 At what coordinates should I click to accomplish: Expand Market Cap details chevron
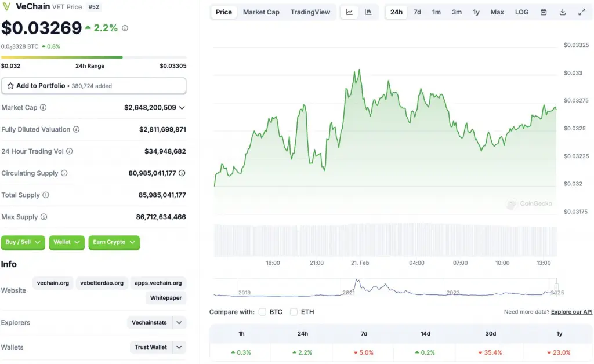point(182,108)
